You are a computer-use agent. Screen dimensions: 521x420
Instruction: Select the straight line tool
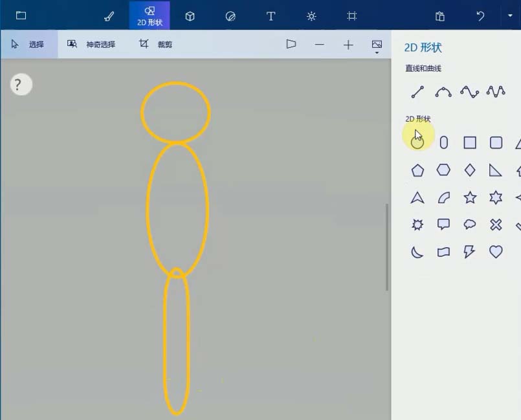(417, 92)
